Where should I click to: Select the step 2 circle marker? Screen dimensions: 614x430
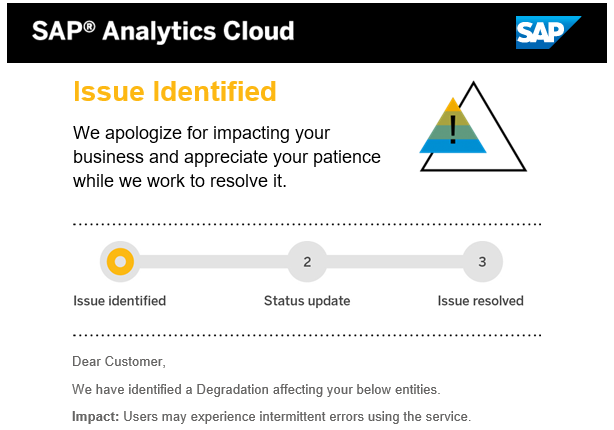coord(307,262)
